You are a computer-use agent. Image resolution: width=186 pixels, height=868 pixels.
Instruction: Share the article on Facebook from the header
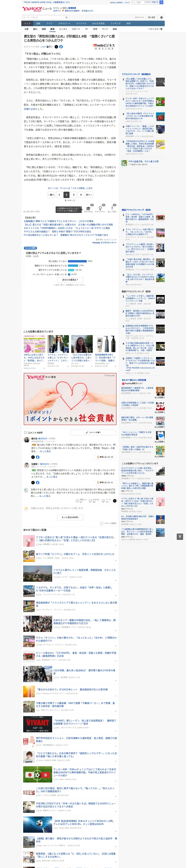pyautogui.click(x=61, y=47)
